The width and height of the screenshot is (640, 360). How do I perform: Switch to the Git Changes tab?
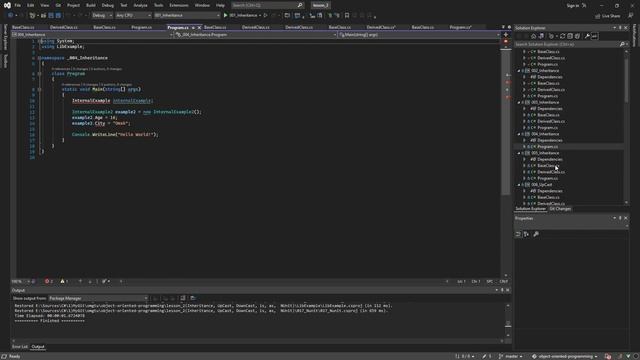click(560, 209)
